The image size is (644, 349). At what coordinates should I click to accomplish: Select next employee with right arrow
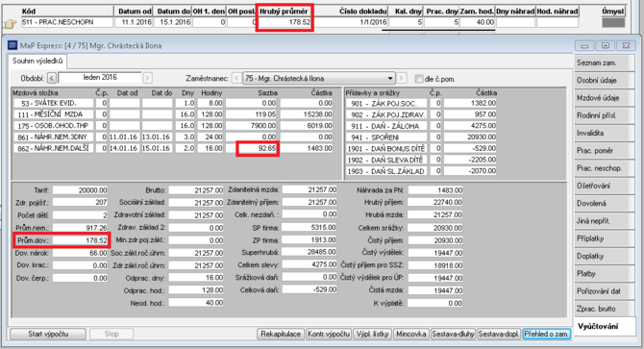pos(402,78)
